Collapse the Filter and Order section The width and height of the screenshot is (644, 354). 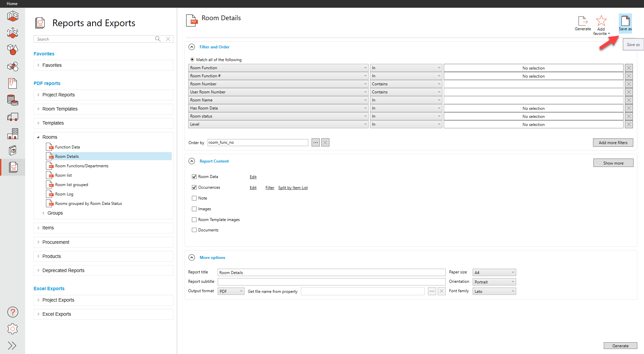192,47
